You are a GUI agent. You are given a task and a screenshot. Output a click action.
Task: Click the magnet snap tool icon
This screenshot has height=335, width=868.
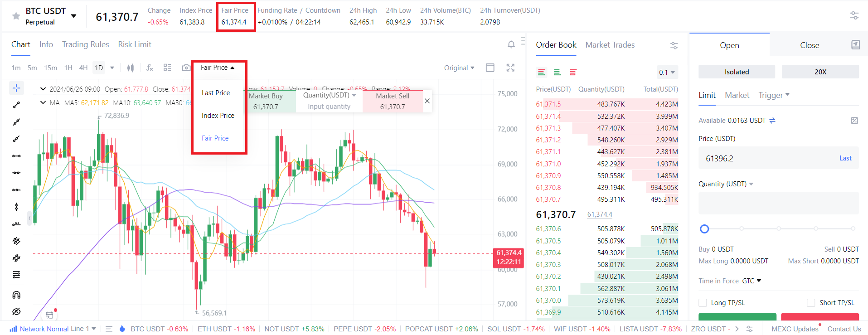click(16, 295)
